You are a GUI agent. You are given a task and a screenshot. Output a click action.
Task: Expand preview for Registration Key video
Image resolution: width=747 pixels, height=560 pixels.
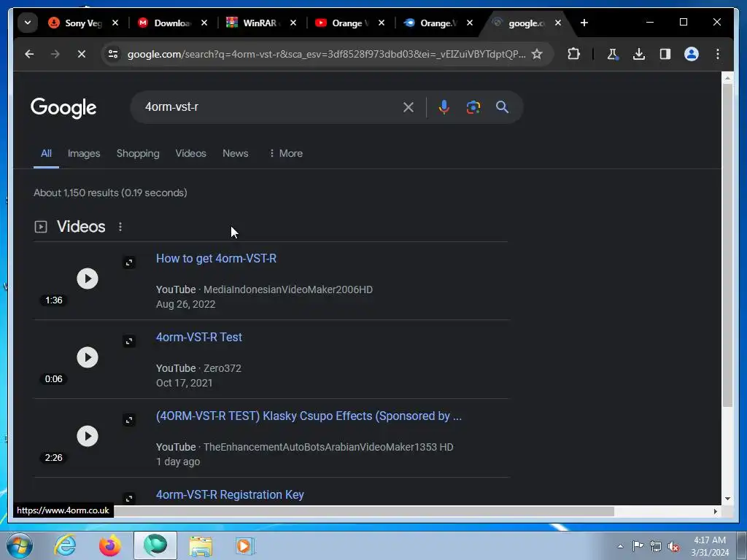129,498
